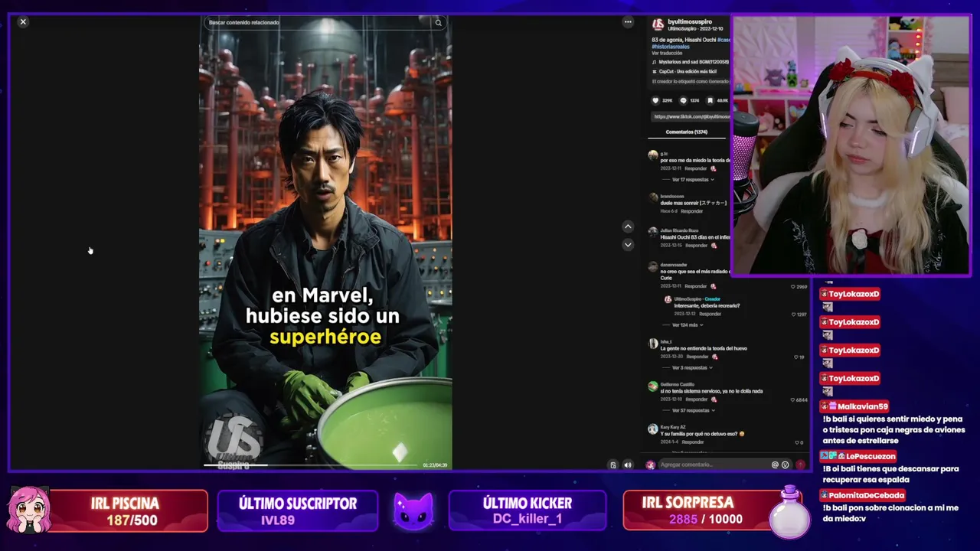Click the red post comment button

[x=800, y=465]
